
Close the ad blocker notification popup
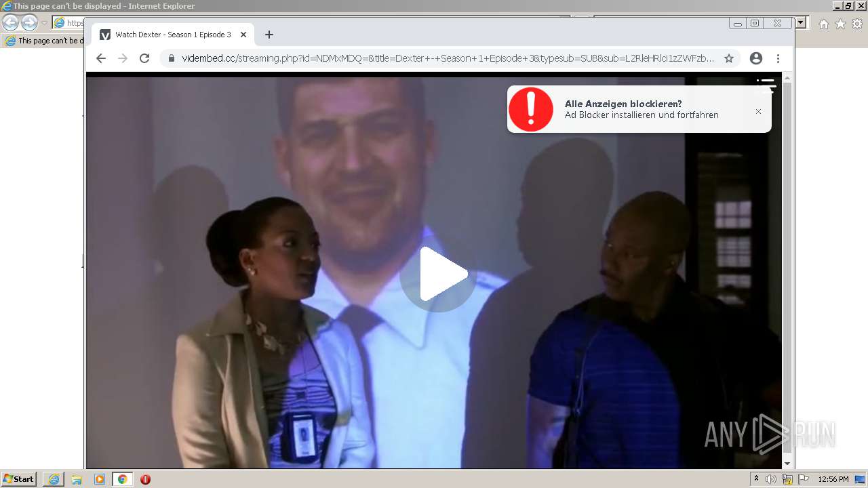(x=758, y=111)
